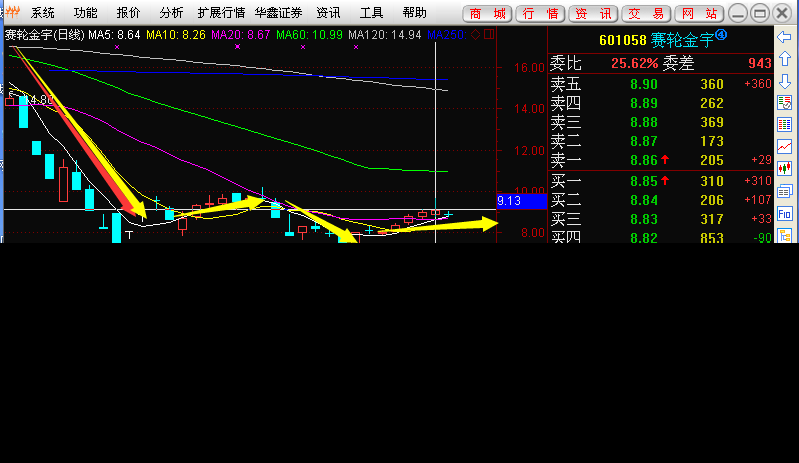This screenshot has width=799, height=463.
Task: Click the blue 9.13 price axis marker
Action: tap(522, 201)
